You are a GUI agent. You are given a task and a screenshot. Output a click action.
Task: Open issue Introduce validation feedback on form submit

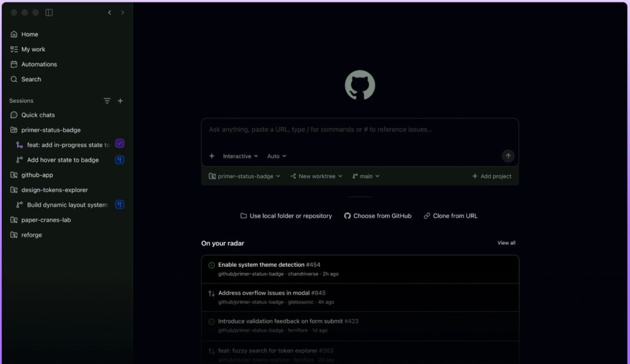[x=360, y=325]
